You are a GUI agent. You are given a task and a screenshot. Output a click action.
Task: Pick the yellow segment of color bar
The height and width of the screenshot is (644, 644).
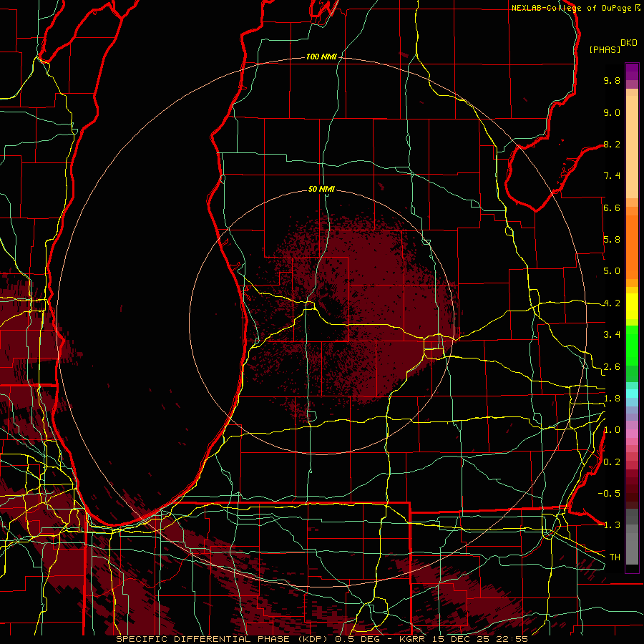coord(632,306)
